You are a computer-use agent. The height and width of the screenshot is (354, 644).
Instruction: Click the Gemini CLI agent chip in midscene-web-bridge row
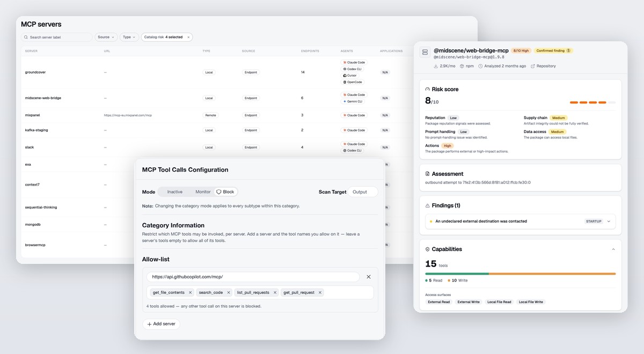353,101
